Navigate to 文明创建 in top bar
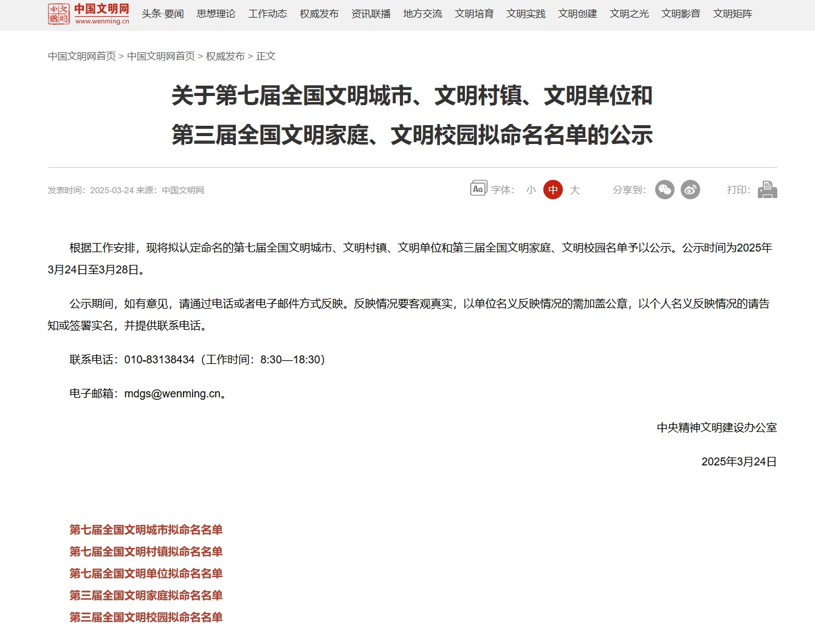This screenshot has height=644, width=815. (577, 13)
